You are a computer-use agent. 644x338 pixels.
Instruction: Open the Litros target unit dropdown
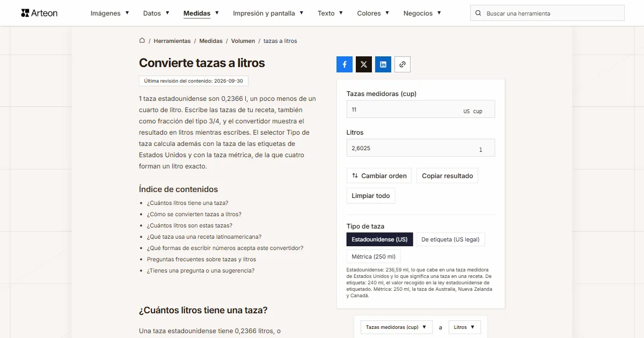(465, 327)
